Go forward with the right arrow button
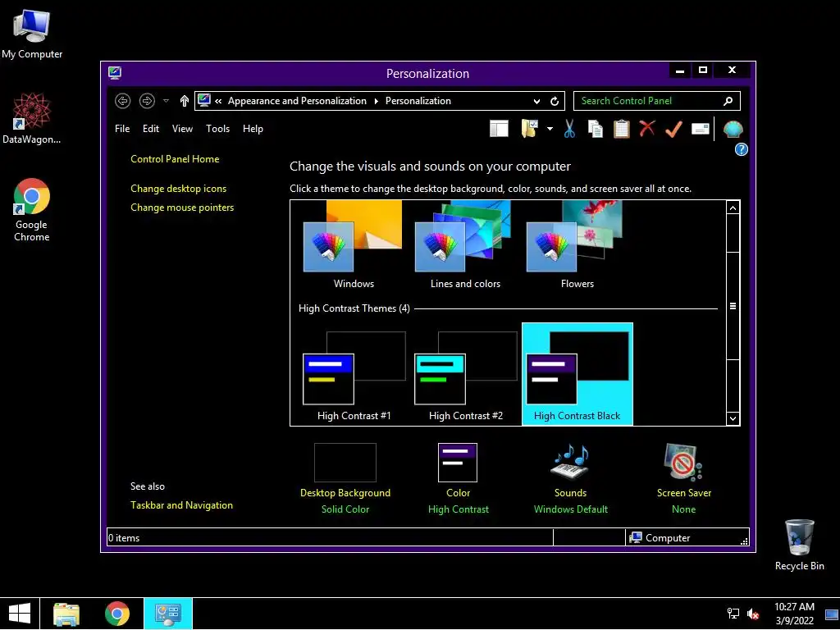This screenshot has width=840, height=630. coord(147,101)
